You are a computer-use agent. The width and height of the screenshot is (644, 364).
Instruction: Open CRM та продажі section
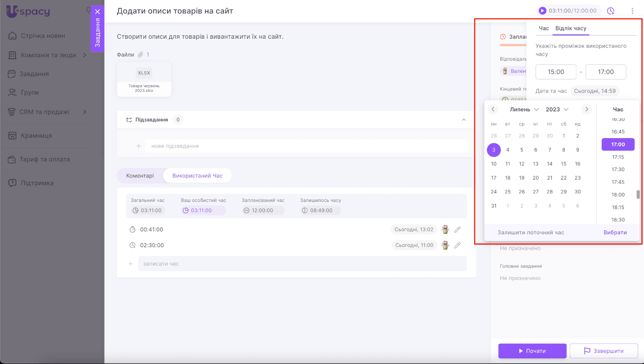click(44, 112)
